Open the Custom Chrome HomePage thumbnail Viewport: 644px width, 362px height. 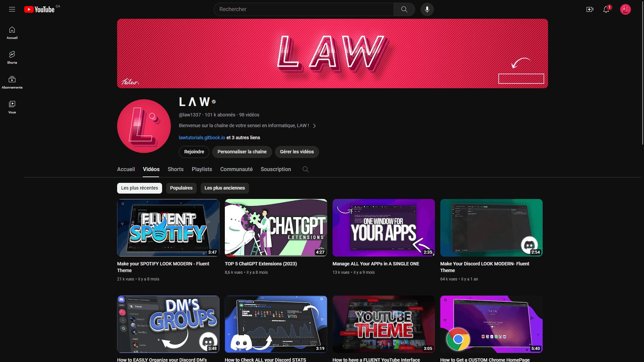[x=491, y=324]
